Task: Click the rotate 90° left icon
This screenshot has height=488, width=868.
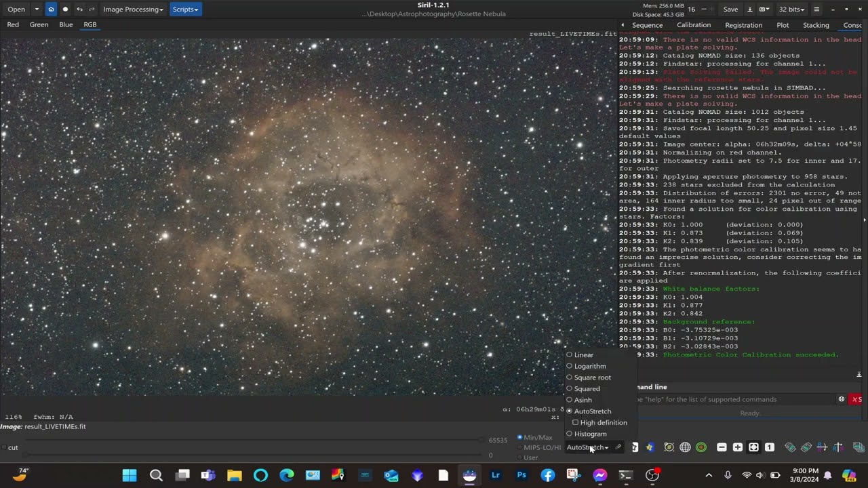Action: (x=790, y=447)
